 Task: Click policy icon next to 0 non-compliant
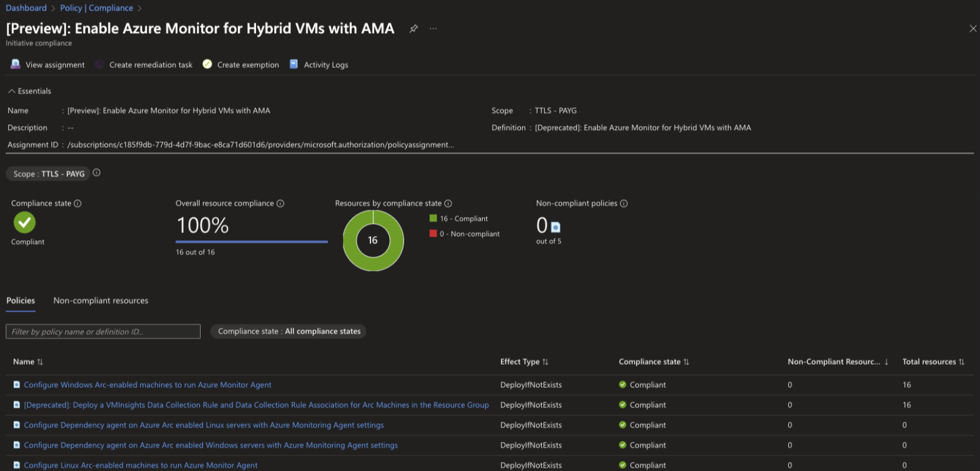[555, 227]
